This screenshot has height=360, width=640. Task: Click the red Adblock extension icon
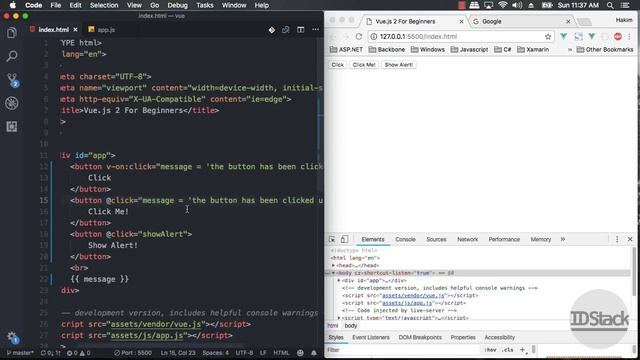click(x=618, y=37)
